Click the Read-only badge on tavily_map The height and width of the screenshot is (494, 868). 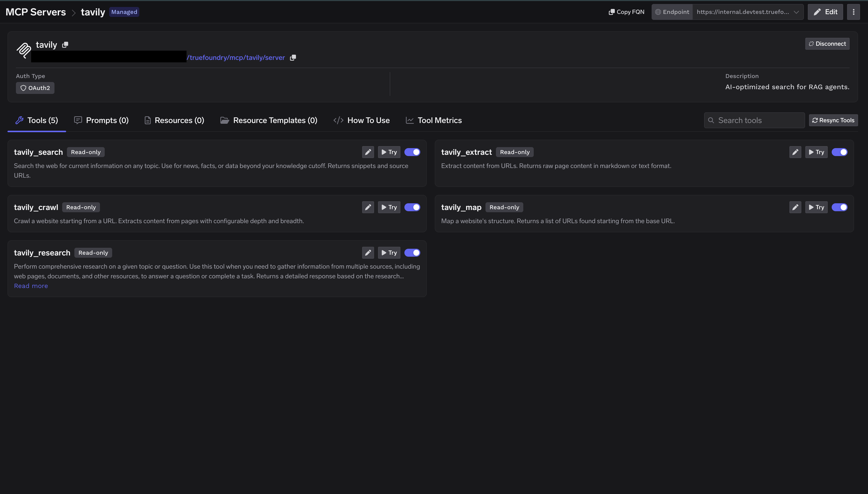click(x=504, y=207)
